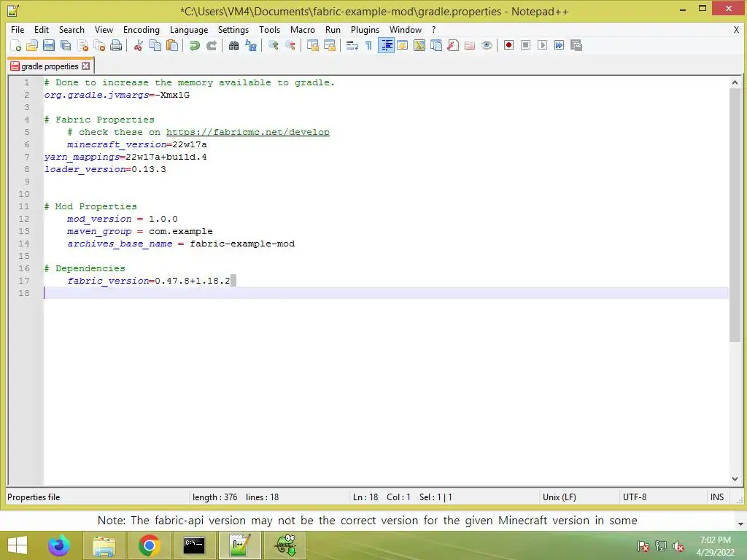Click the Playback macro icon
The height and width of the screenshot is (560, 747).
tap(542, 45)
